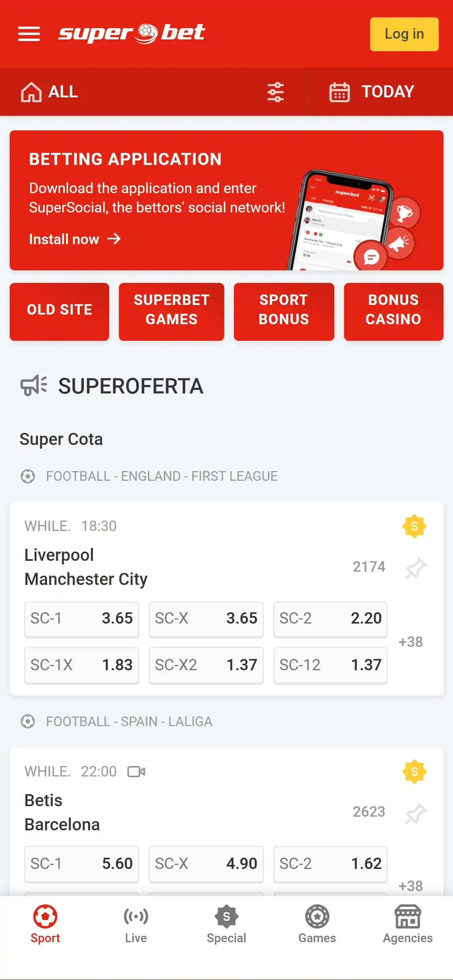Image resolution: width=453 pixels, height=980 pixels.
Task: Open the Games tab
Action: pyautogui.click(x=317, y=924)
